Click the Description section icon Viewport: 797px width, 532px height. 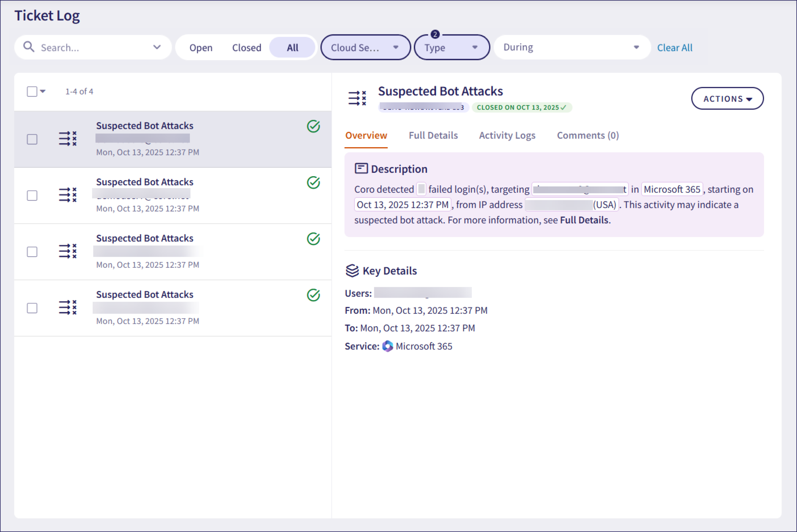click(361, 168)
